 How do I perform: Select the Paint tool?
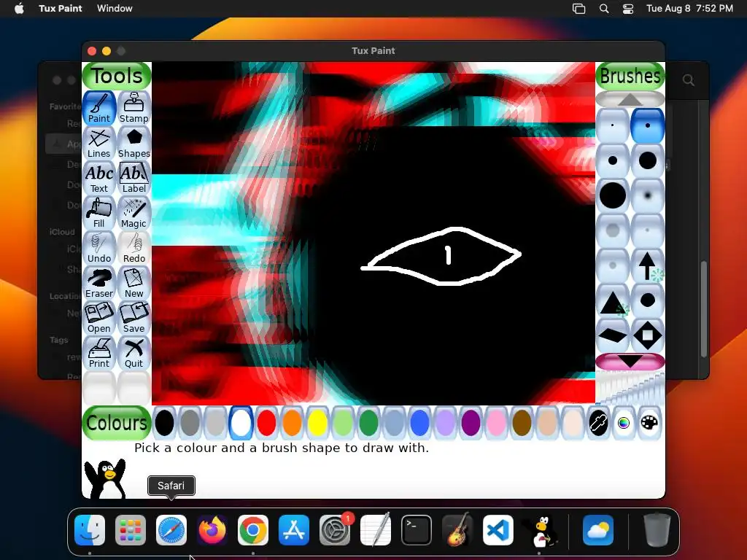[99, 108]
